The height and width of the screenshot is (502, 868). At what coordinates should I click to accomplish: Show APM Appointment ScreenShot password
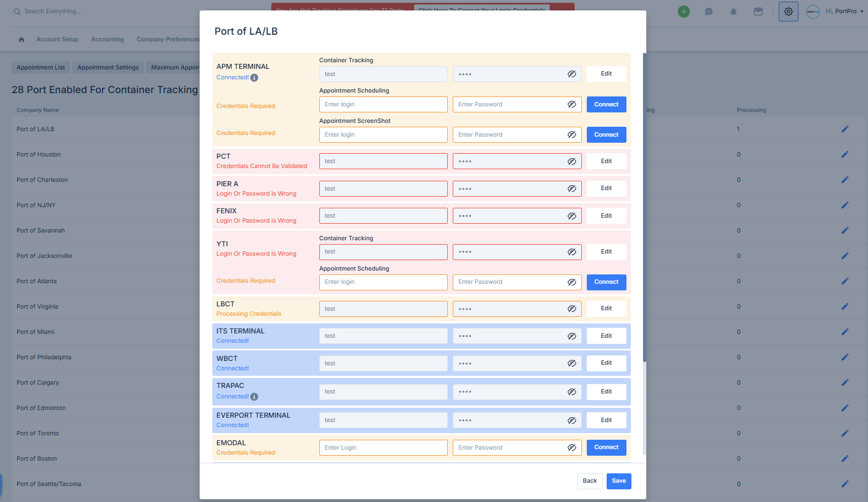[572, 134]
